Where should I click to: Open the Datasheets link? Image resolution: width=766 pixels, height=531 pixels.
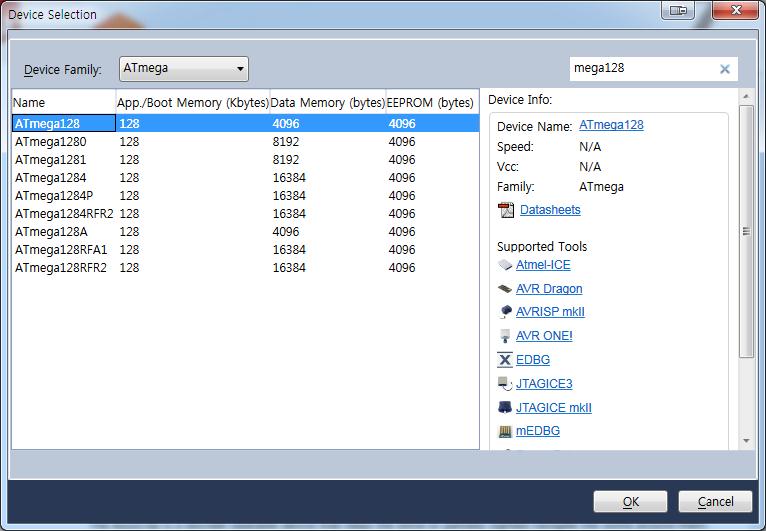pyautogui.click(x=550, y=210)
